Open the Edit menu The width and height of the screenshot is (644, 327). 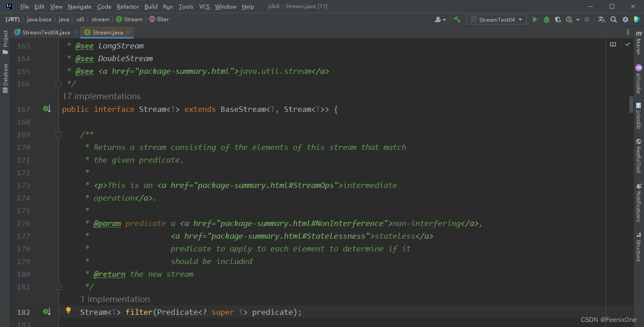(x=39, y=7)
